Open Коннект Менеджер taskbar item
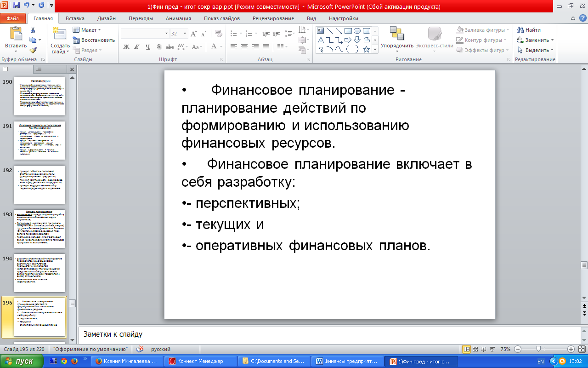Image resolution: width=588 pixels, height=368 pixels. tap(201, 361)
